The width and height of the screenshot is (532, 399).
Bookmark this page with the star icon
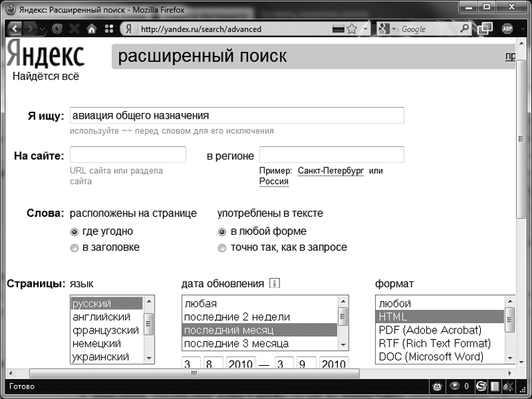pyautogui.click(x=352, y=29)
